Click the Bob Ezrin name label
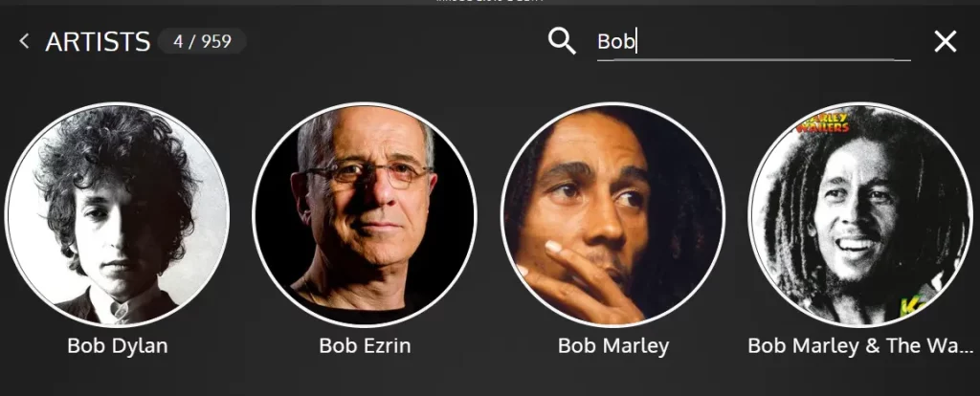This screenshot has height=396, width=980. (365, 345)
